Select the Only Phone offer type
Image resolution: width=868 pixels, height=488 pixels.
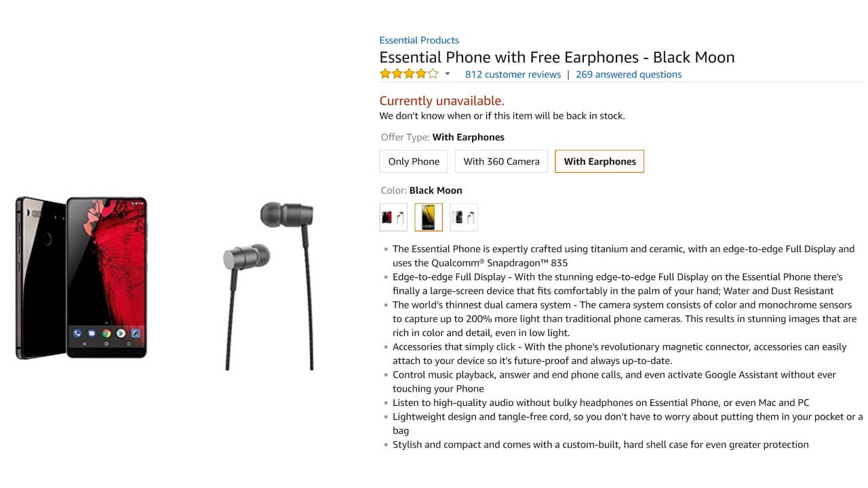[x=414, y=161]
